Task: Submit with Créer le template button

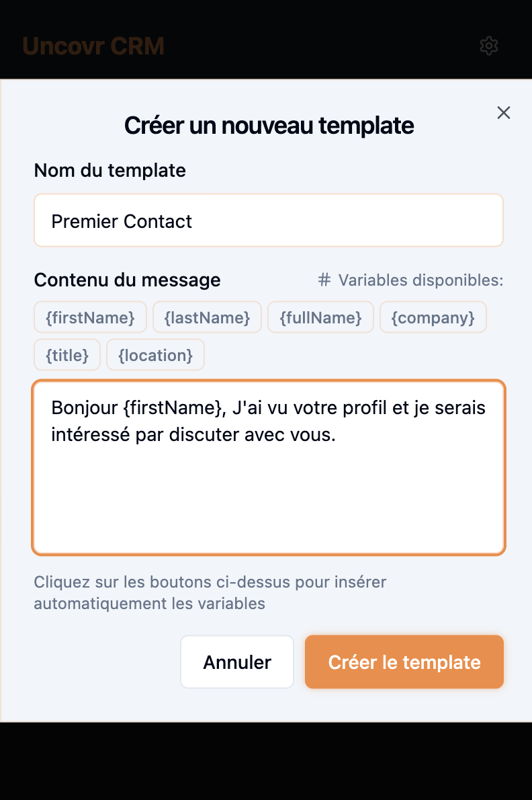Action: click(x=404, y=662)
